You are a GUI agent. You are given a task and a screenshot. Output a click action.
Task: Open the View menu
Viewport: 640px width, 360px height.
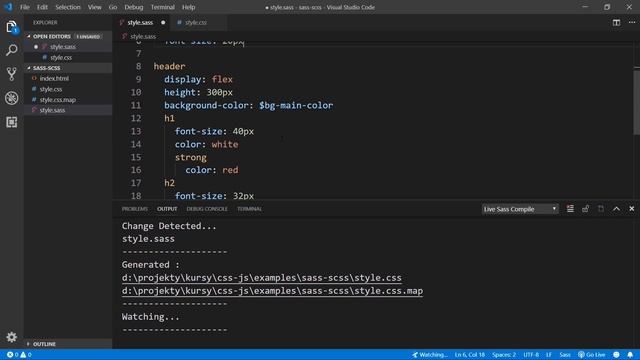pyautogui.click(x=94, y=7)
